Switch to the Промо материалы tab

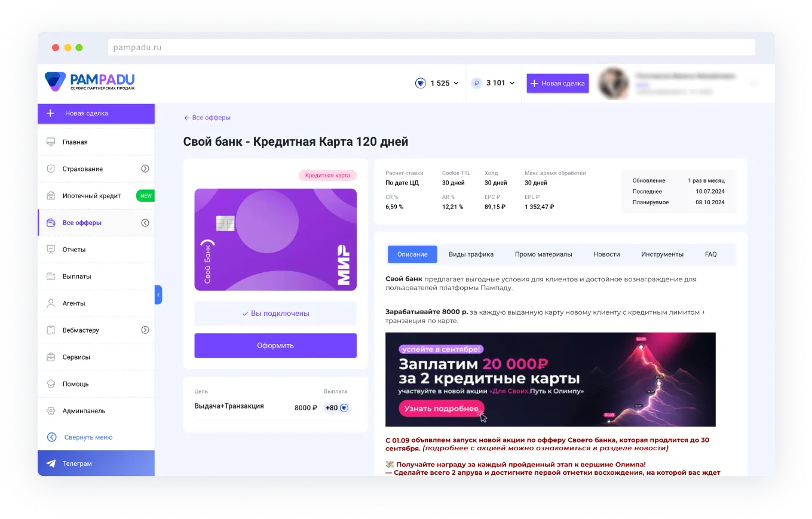(543, 254)
